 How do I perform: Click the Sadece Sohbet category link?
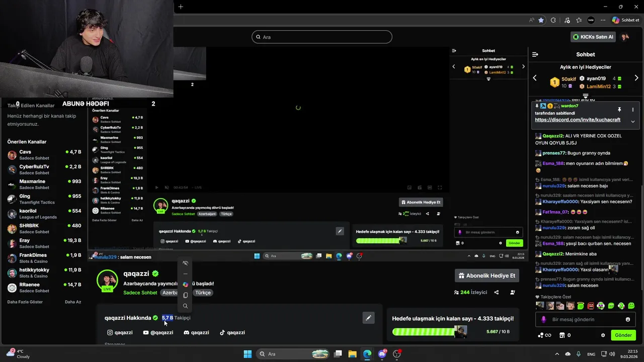(140, 293)
